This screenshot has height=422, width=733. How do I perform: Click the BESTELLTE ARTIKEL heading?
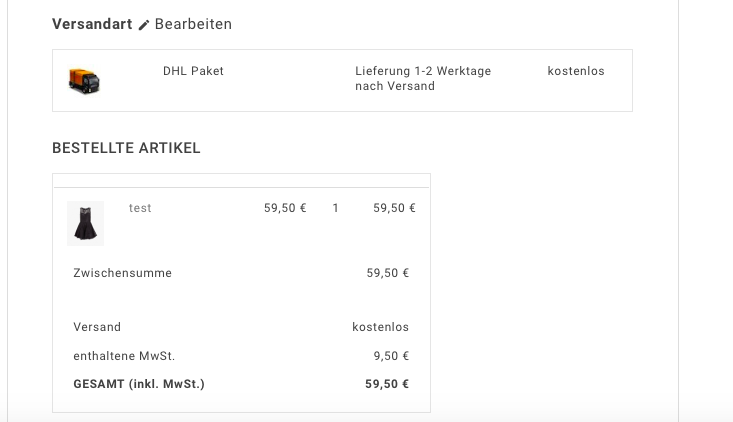126,148
